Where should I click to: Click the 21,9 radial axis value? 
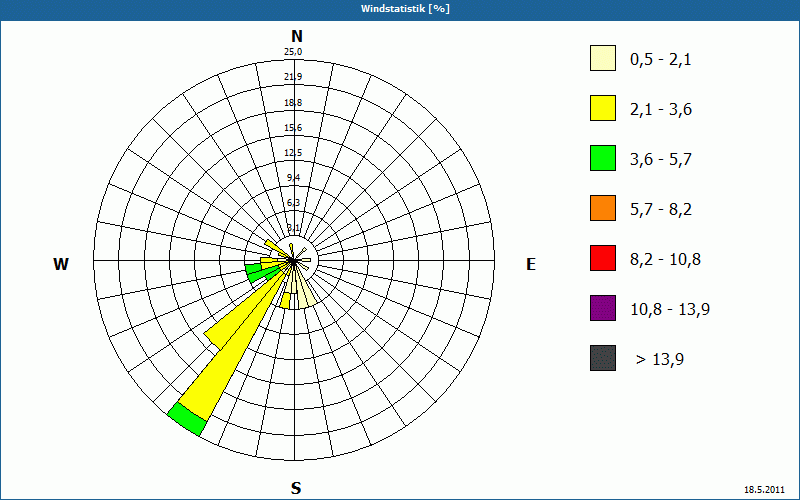tap(293, 77)
